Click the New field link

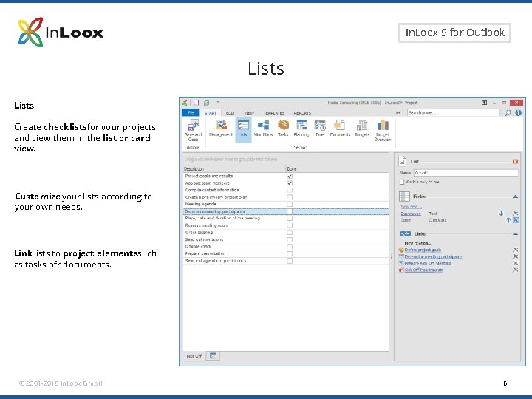(x=412, y=207)
